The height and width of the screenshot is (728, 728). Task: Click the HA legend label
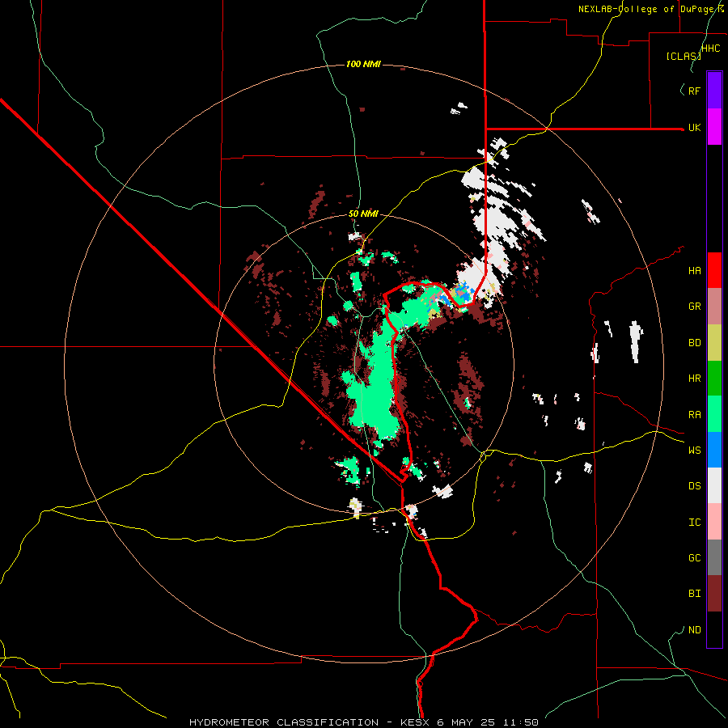(x=694, y=271)
